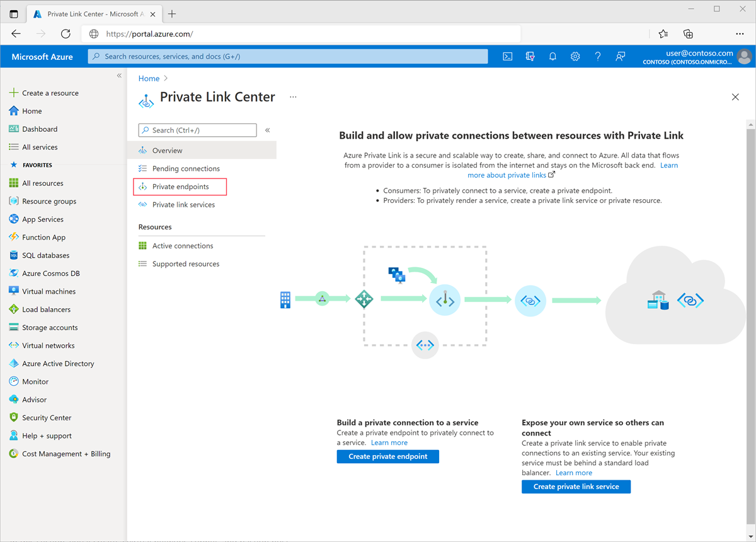Viewport: 756px width, 542px height.
Task: Click the Create private link service button
Action: [x=576, y=487]
